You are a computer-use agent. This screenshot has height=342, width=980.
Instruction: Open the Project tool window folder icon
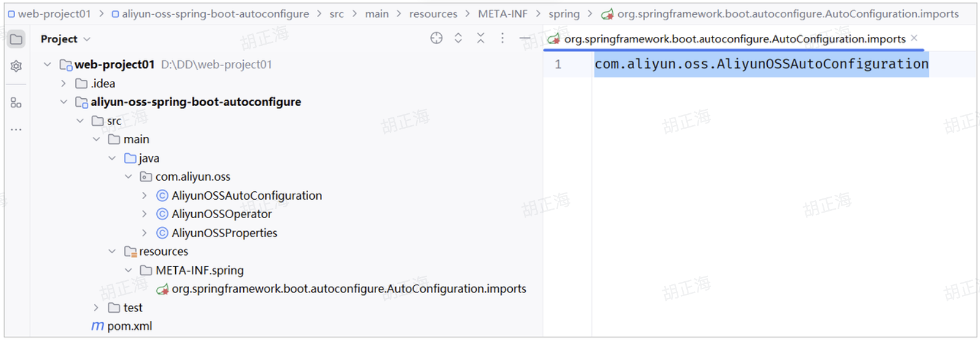[16, 39]
